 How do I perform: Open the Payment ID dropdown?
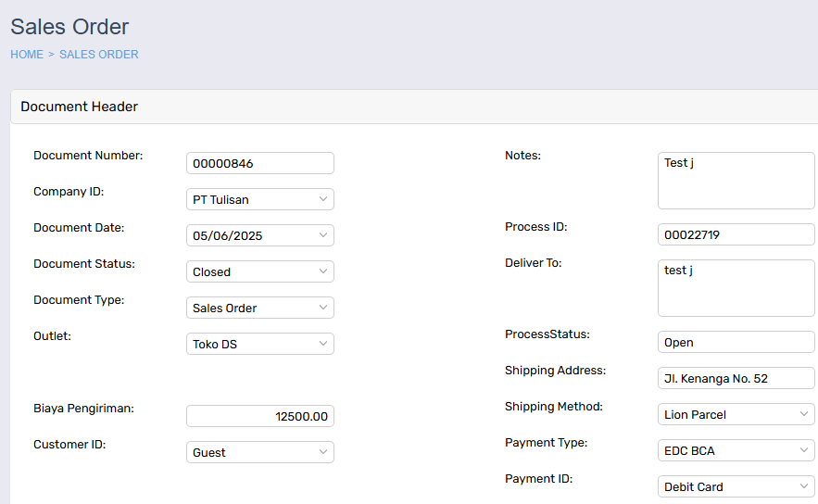coord(736,486)
